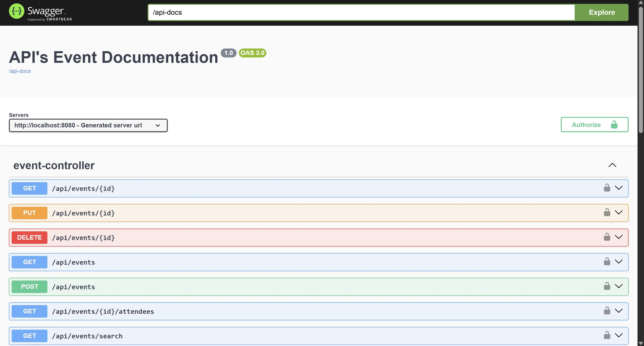Image resolution: width=644 pixels, height=346 pixels.
Task: Click the page scrollbar down arrow
Action: click(641, 343)
